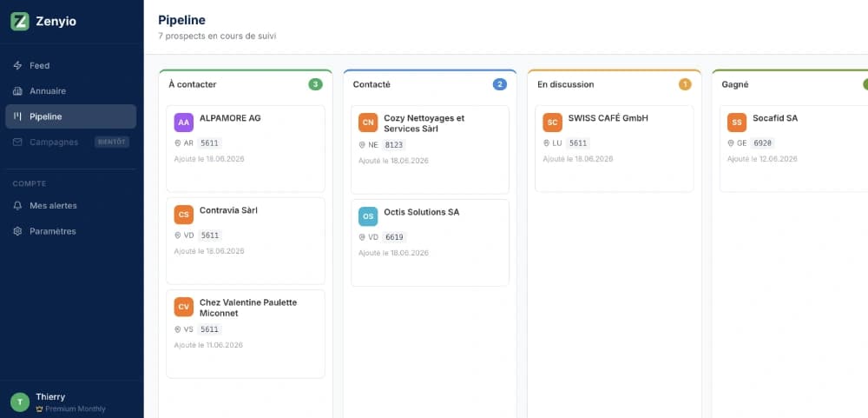Click code 5611 on Chez Valentine card
Screen dimensions: 868x418
210,329
